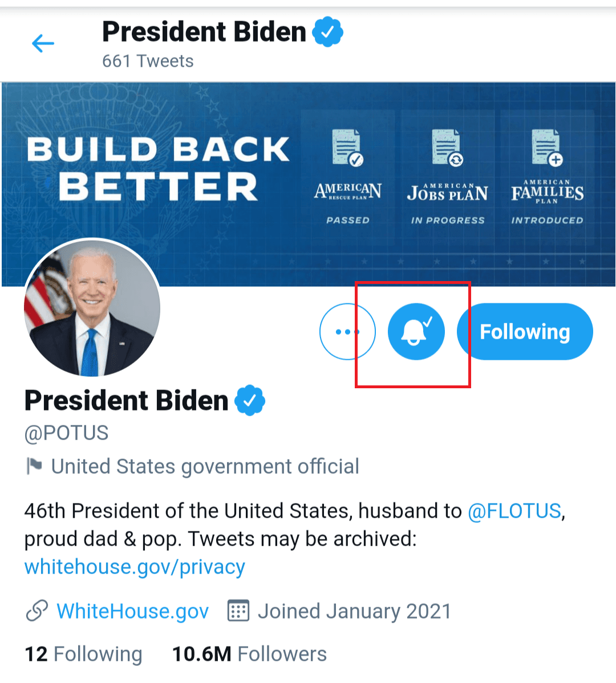Click the American Families Plan document icon

tap(546, 148)
